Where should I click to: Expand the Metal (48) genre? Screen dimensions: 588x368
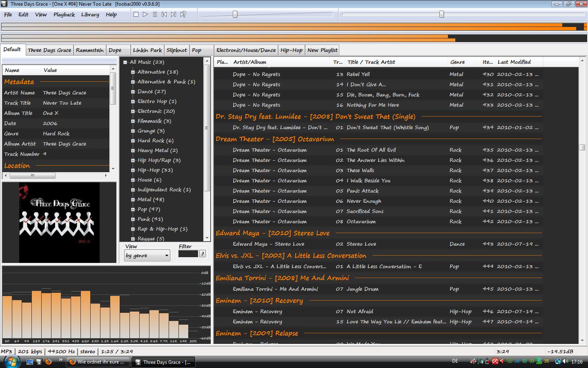click(x=133, y=200)
